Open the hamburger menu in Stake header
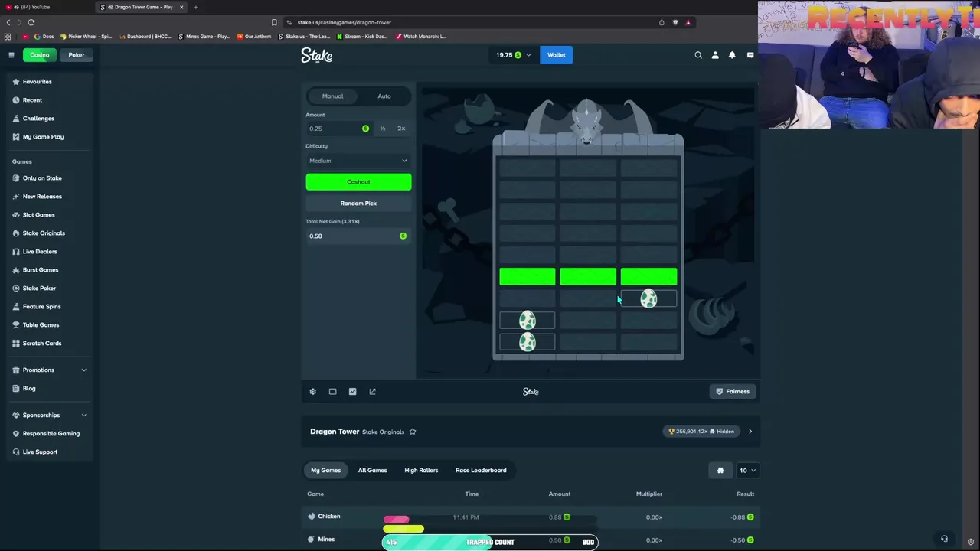The image size is (980, 551). point(11,55)
